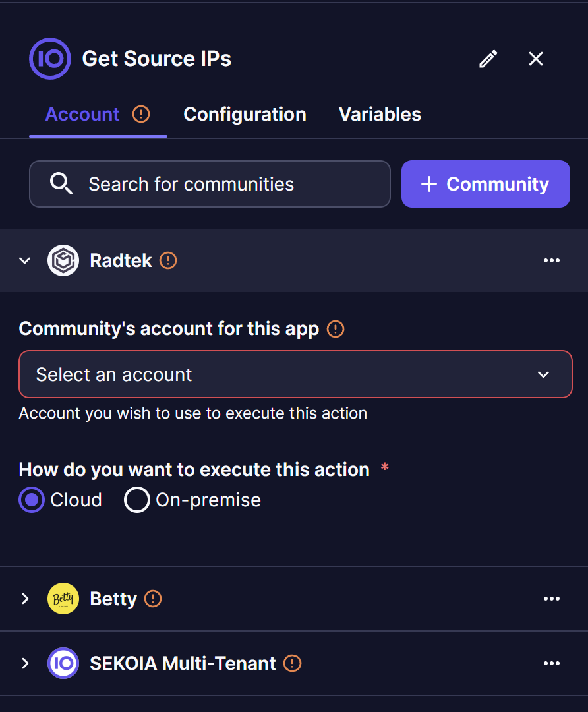
Task: Select the Cloud execution option
Action: [x=32, y=500]
